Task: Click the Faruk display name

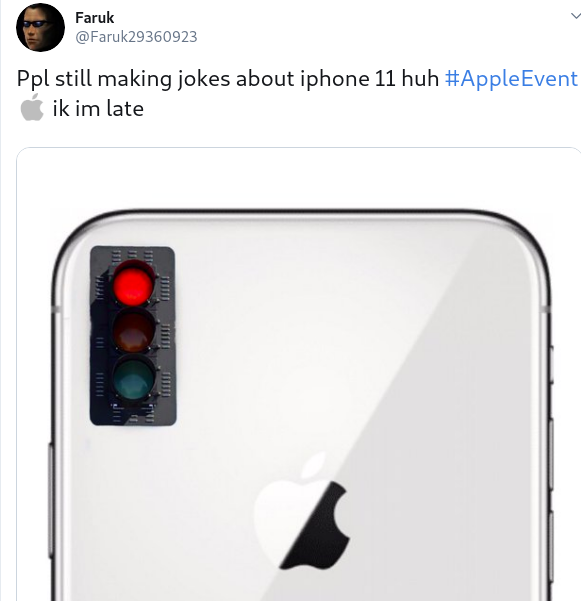Action: point(95,18)
